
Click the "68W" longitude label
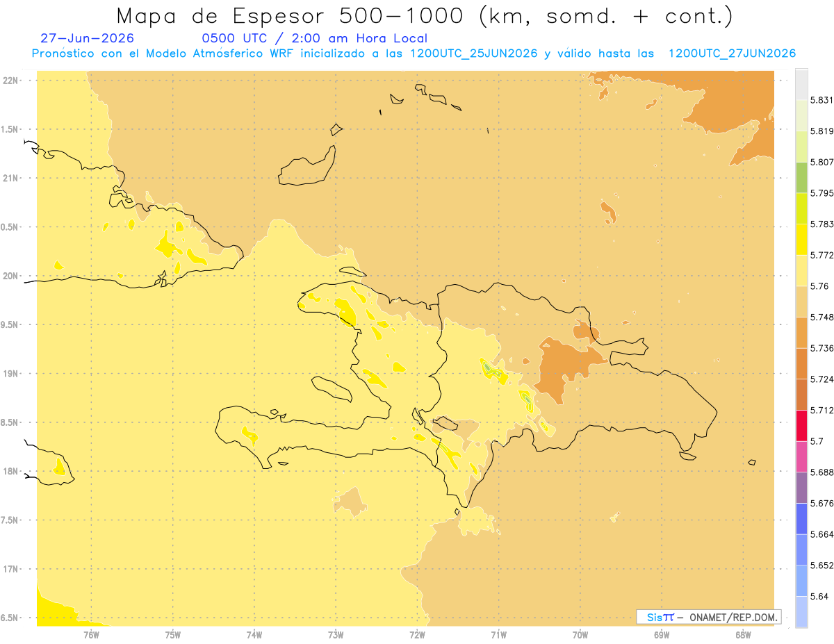pos(743,634)
